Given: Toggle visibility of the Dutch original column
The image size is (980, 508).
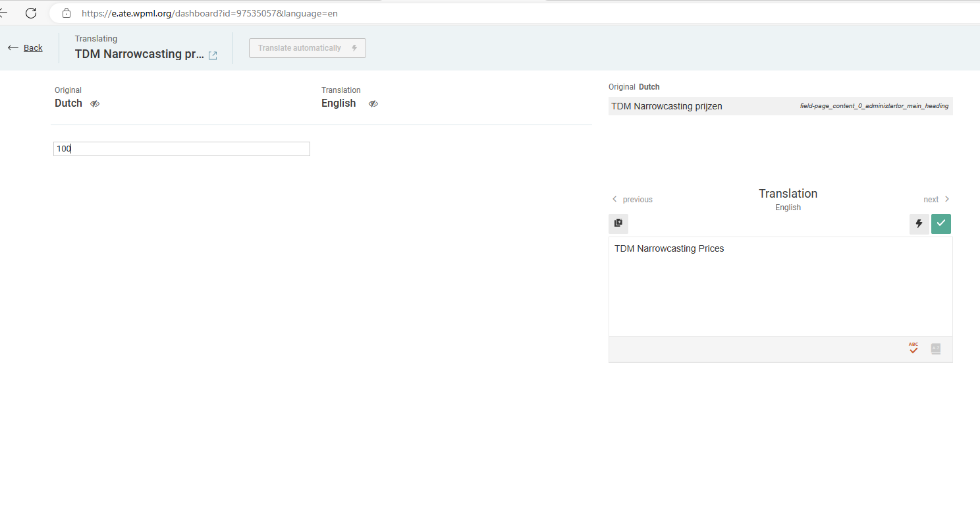Looking at the screenshot, I should [95, 103].
